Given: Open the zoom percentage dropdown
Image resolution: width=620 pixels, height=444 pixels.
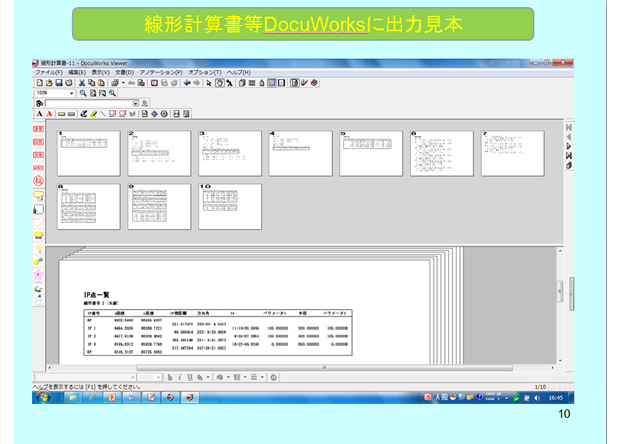Looking at the screenshot, I should [72, 93].
